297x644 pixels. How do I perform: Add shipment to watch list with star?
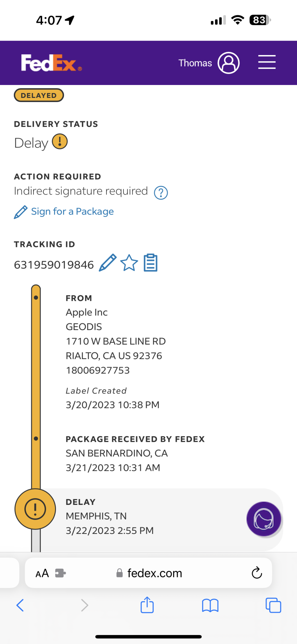129,263
